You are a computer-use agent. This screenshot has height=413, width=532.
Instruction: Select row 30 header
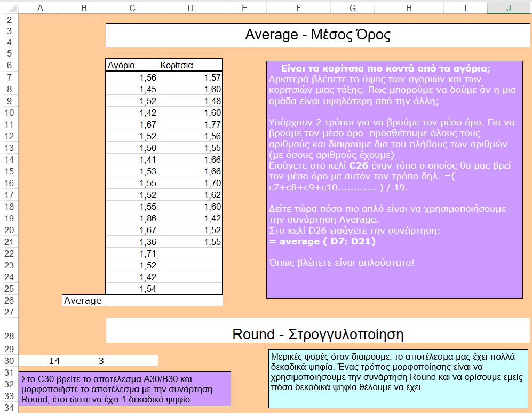tap(9, 361)
